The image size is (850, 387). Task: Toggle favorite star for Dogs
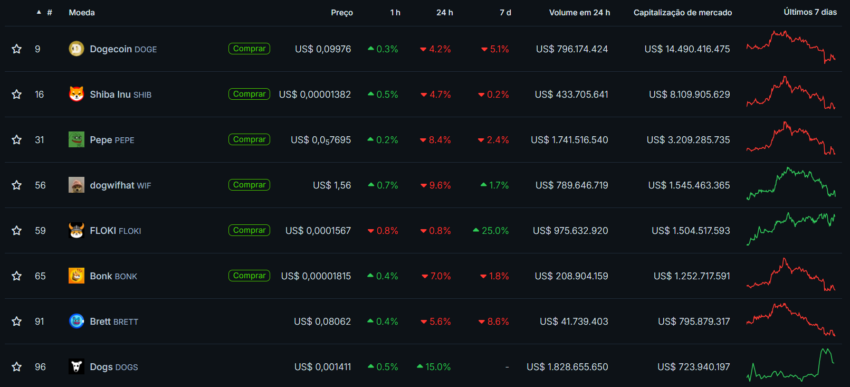[17, 367]
